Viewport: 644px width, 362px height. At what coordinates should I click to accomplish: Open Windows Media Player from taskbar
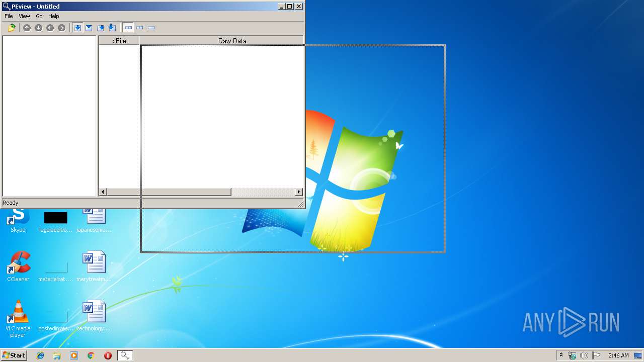pos(74,355)
